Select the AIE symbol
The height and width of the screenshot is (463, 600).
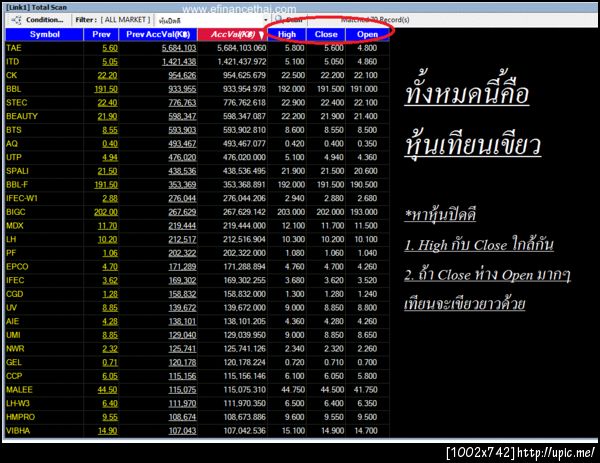13,321
